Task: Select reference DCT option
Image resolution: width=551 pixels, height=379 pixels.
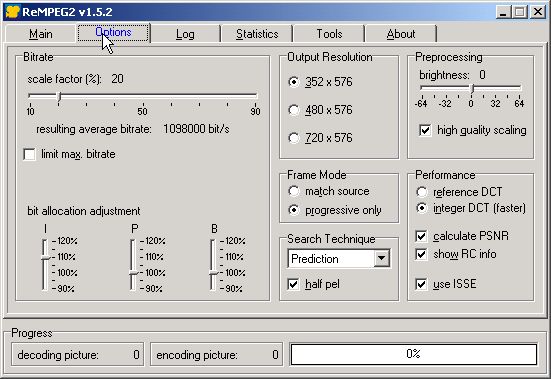Action: click(422, 192)
